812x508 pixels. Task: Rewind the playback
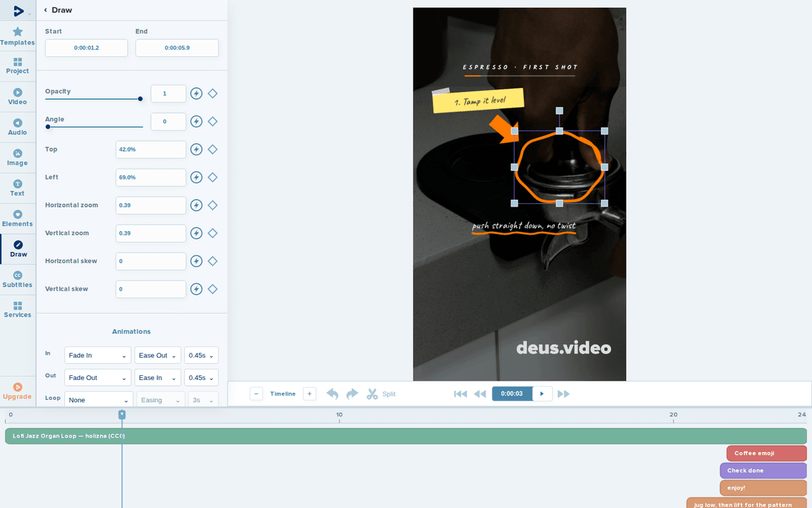coord(480,394)
